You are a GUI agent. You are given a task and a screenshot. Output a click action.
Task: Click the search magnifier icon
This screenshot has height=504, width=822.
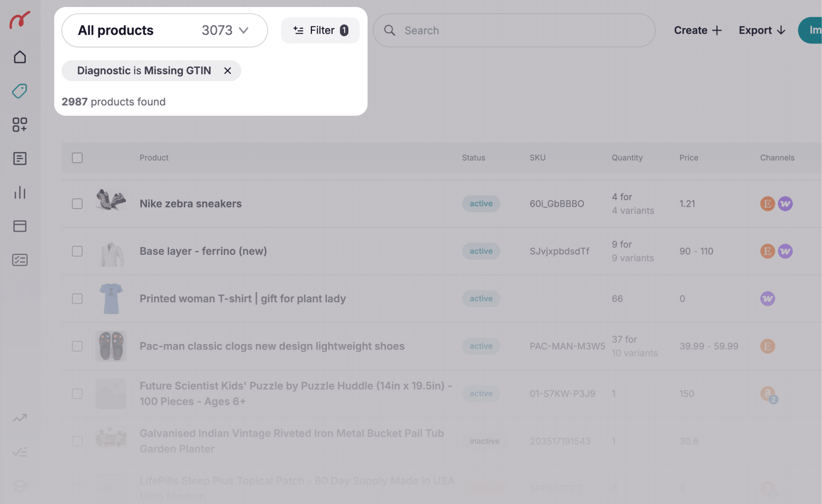pos(390,30)
